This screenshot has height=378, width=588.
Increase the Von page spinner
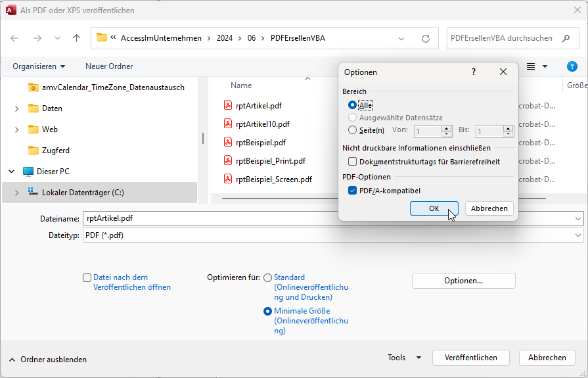446,128
